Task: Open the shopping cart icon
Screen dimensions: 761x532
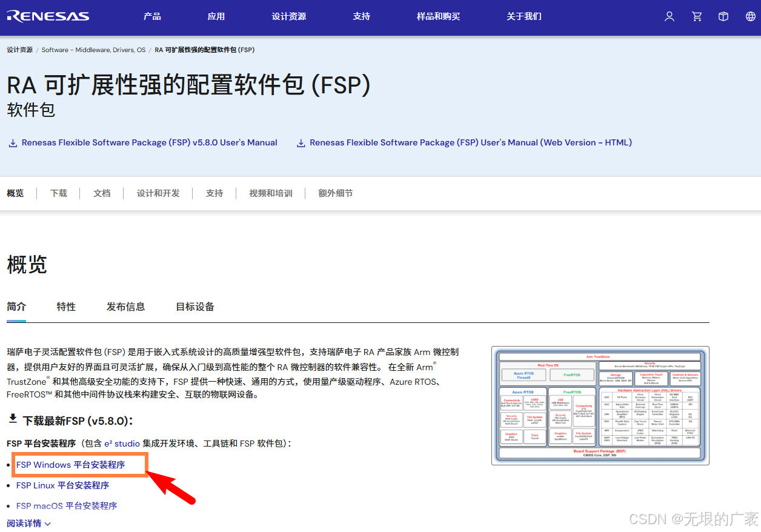Action: coord(697,16)
